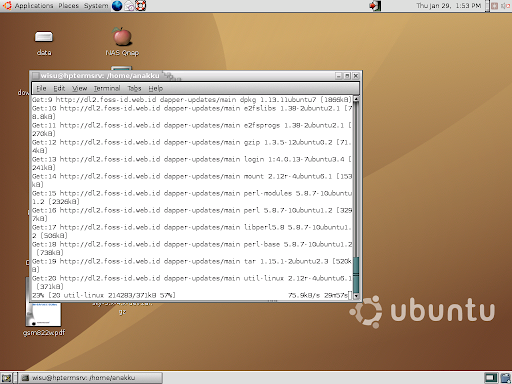Open the help lifesaver icon
The width and height of the screenshot is (512, 384).
point(141,6)
